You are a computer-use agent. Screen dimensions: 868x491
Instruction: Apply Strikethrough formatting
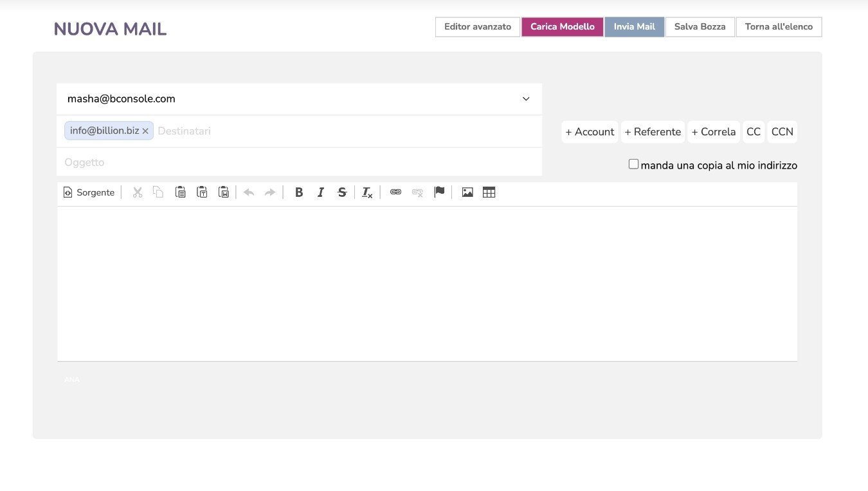pyautogui.click(x=342, y=192)
